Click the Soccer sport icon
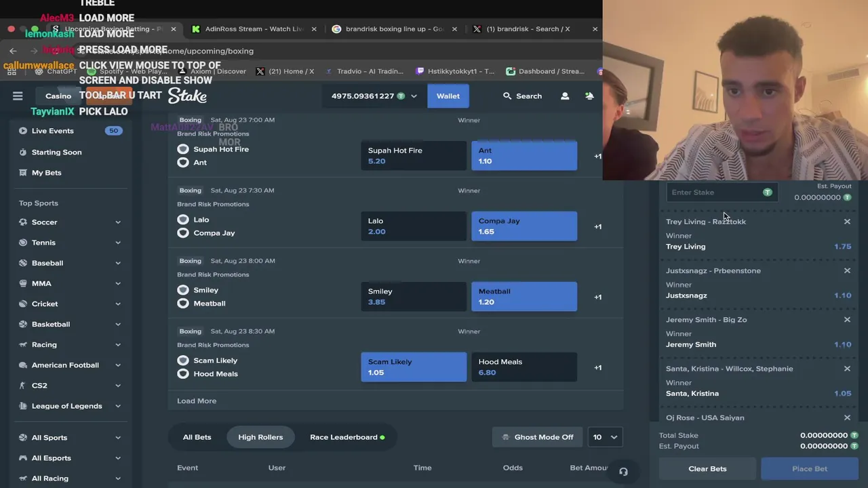The width and height of the screenshot is (868, 488). tap(23, 222)
